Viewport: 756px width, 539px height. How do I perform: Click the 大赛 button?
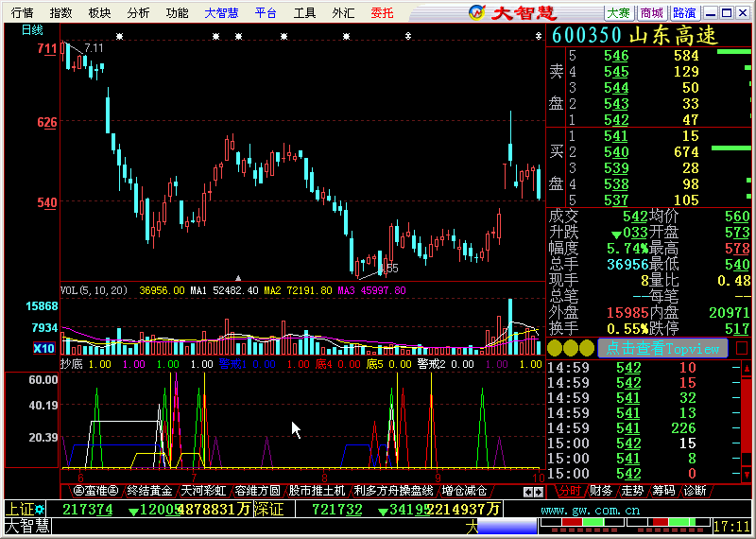coord(619,12)
